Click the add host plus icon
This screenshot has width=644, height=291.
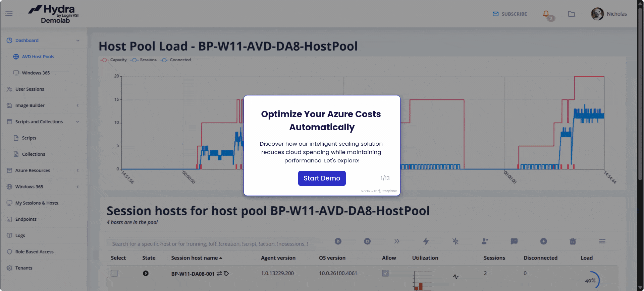tap(543, 241)
